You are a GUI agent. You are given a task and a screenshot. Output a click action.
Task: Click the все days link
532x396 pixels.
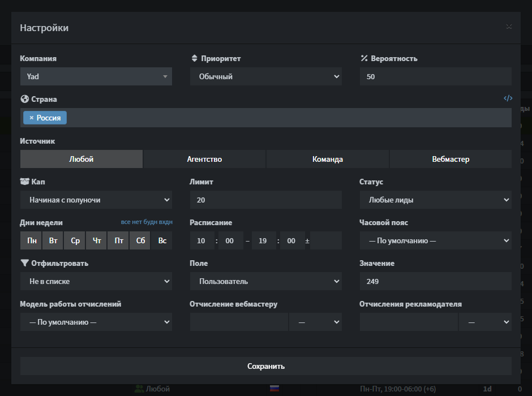[126, 222]
